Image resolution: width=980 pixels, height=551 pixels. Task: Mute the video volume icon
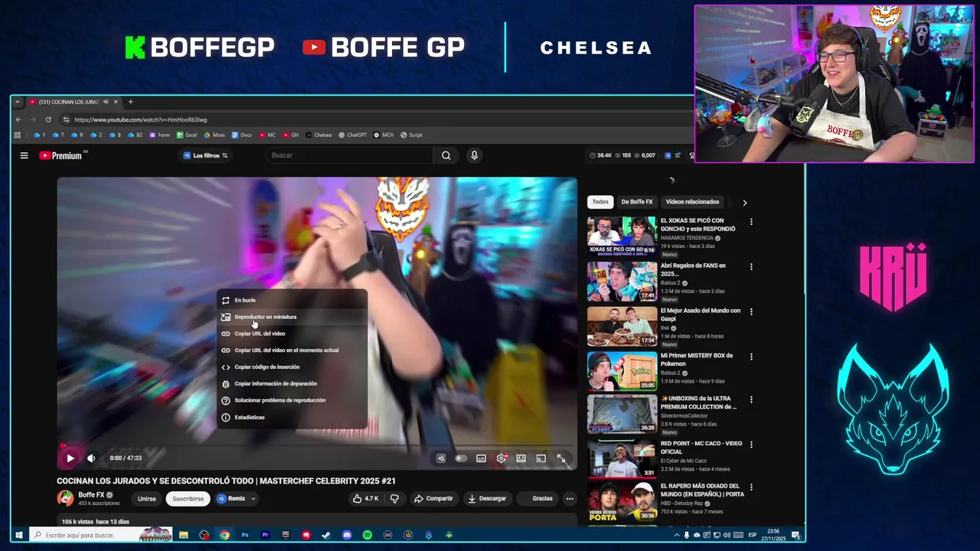point(91,458)
